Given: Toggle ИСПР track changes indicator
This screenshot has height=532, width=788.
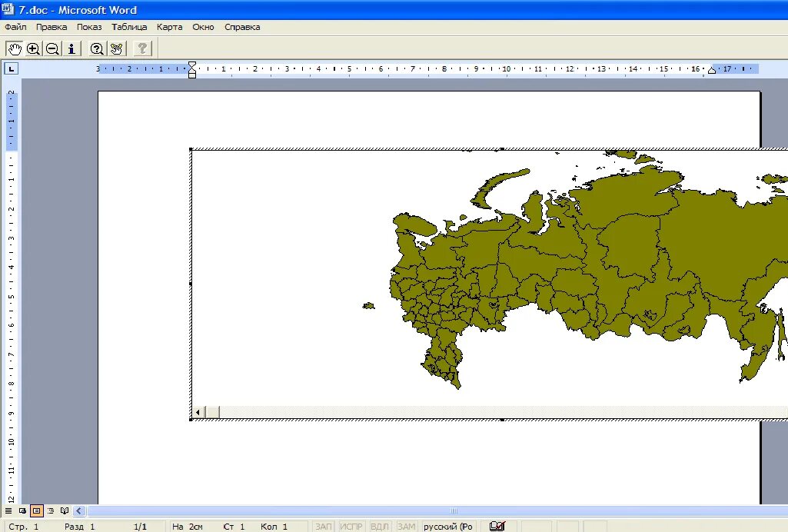Looking at the screenshot, I should tap(351, 527).
